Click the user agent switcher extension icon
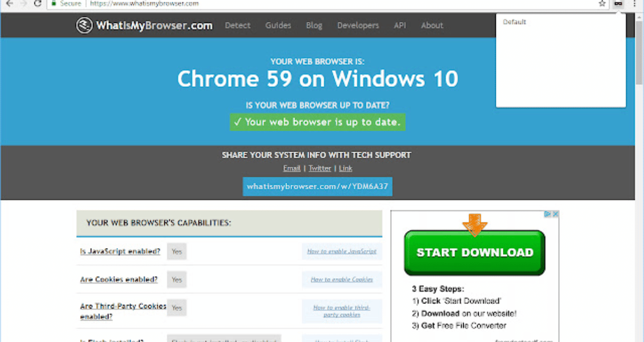Image resolution: width=644 pixels, height=342 pixels. (x=619, y=3)
